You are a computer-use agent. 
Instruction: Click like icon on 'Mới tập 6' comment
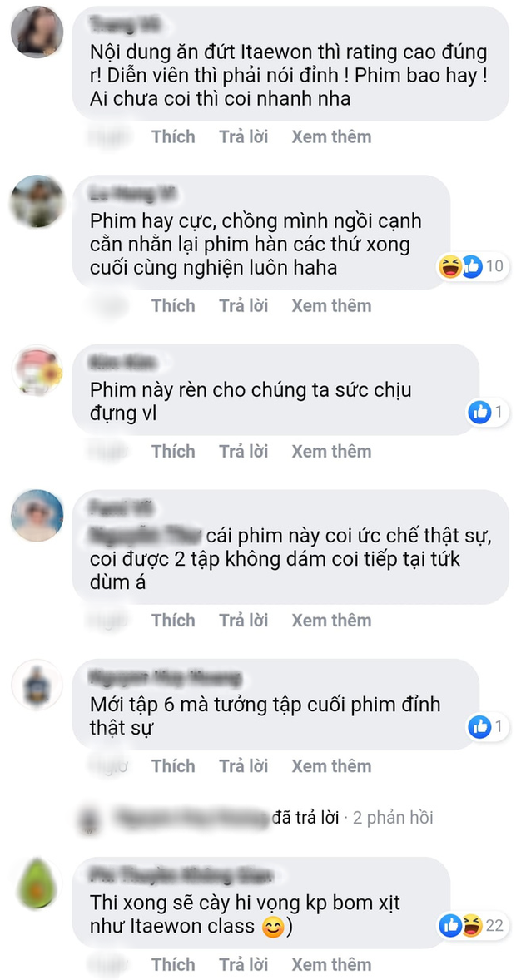coord(479,727)
